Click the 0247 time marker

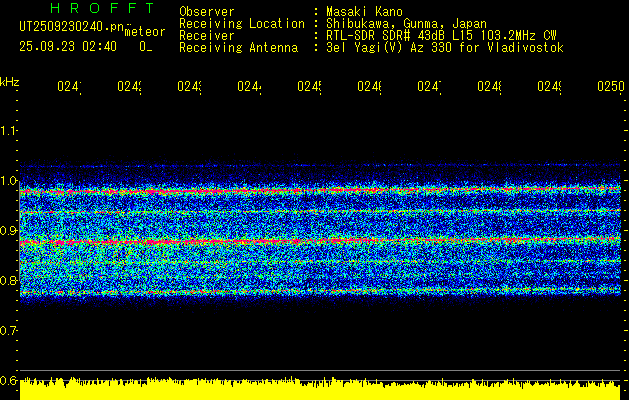point(429,86)
